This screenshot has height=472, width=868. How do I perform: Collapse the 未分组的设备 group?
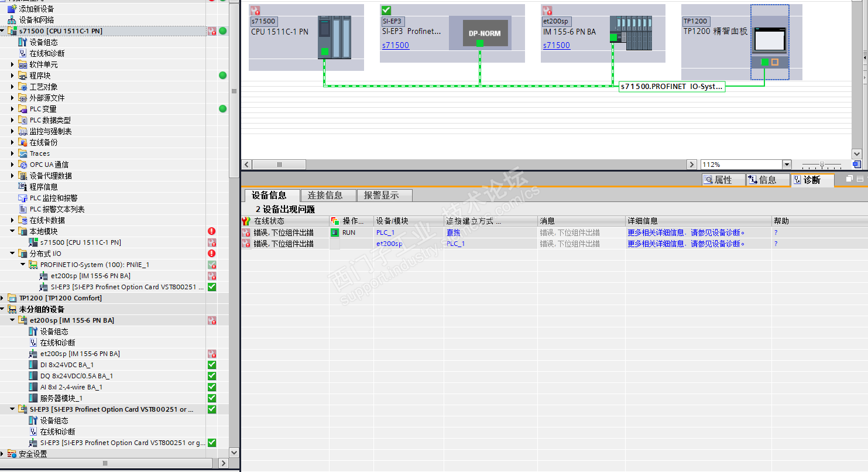[x=3, y=309]
